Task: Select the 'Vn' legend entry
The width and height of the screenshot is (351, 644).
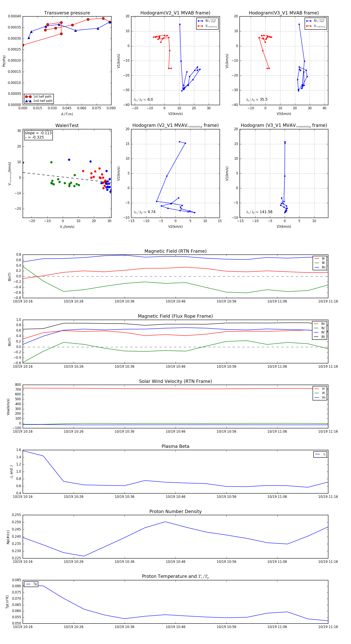Action: (320, 398)
